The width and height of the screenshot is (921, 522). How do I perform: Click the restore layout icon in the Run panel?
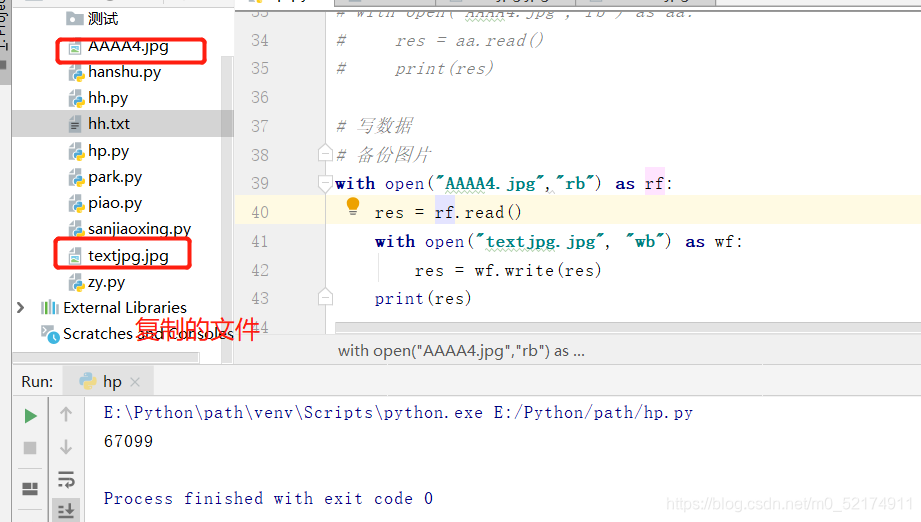tap(30, 489)
